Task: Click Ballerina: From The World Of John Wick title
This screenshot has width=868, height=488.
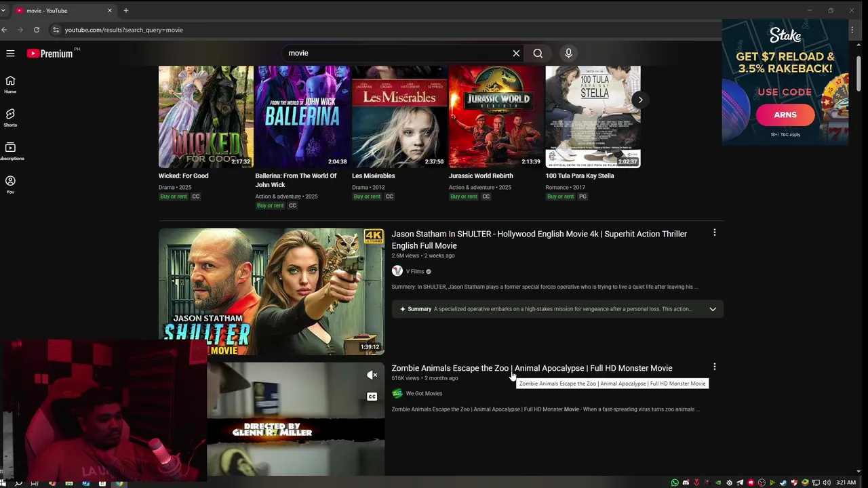Action: tap(296, 180)
